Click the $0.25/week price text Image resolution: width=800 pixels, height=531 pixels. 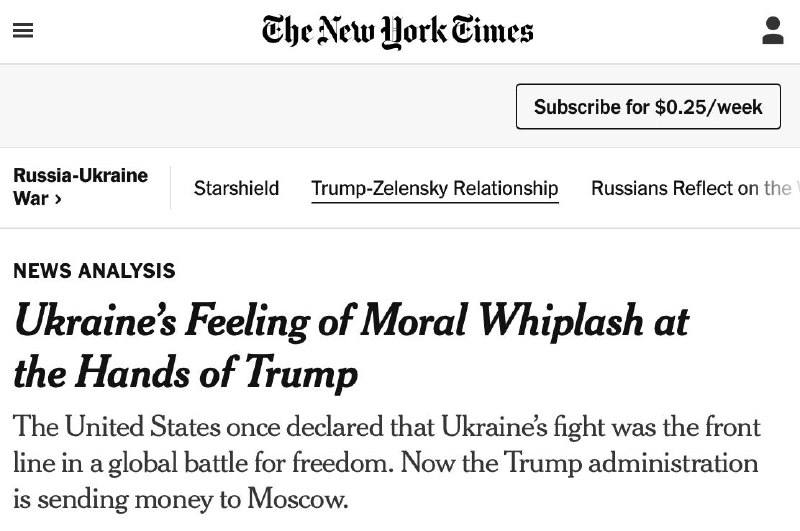[x=709, y=107]
